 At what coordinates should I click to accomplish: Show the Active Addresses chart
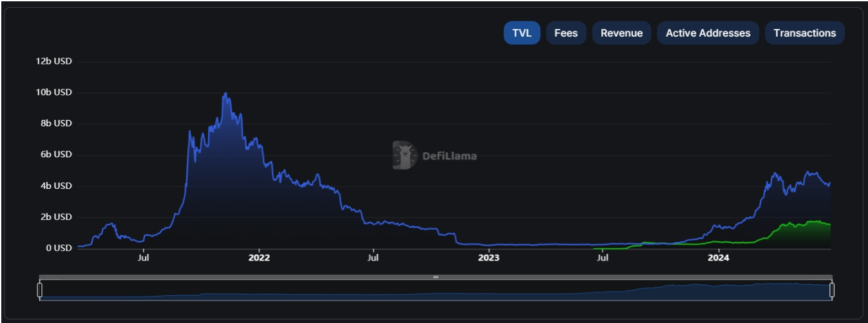pos(708,33)
